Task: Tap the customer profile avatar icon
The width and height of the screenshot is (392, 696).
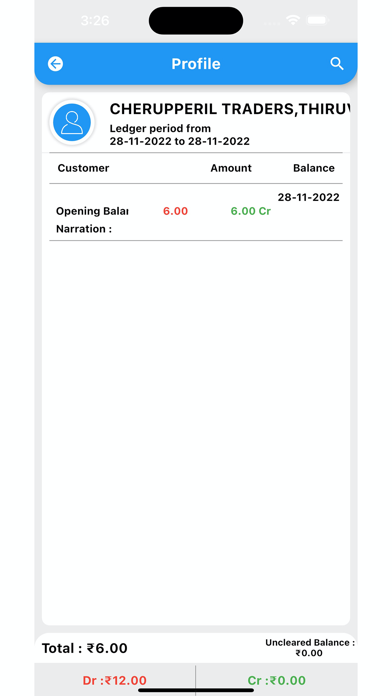Action: (72, 122)
